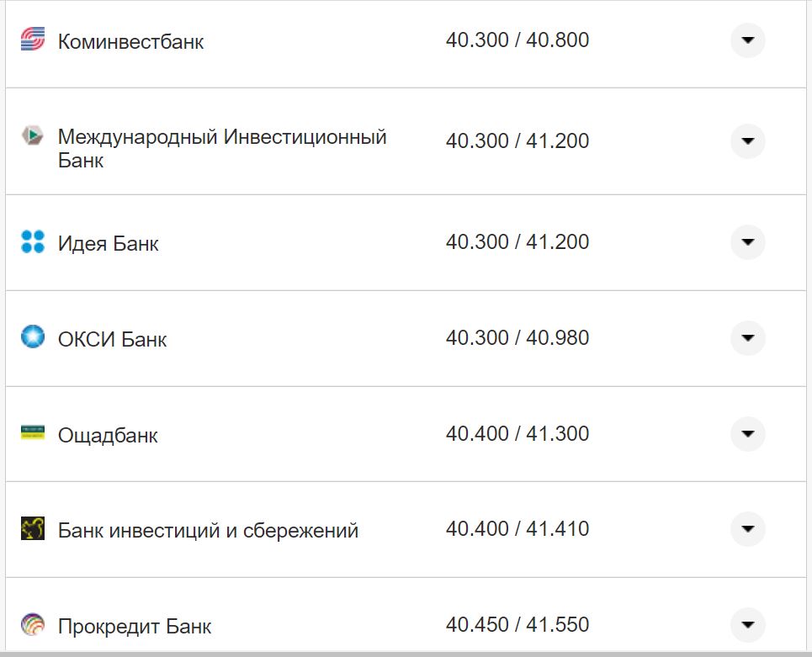812x657 pixels.
Task: Click the ОКСИ Банк circular logo
Action: pyautogui.click(x=32, y=338)
